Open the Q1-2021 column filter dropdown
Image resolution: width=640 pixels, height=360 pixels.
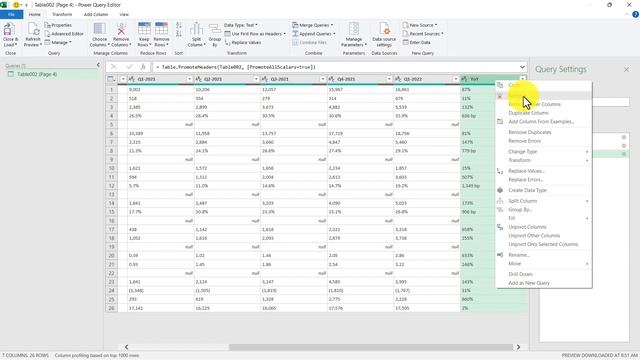coord(189,79)
